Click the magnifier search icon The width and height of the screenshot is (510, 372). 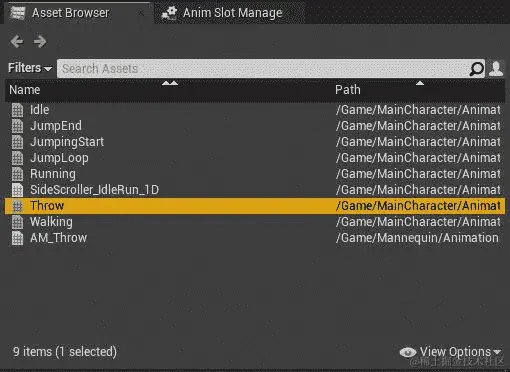click(x=477, y=69)
